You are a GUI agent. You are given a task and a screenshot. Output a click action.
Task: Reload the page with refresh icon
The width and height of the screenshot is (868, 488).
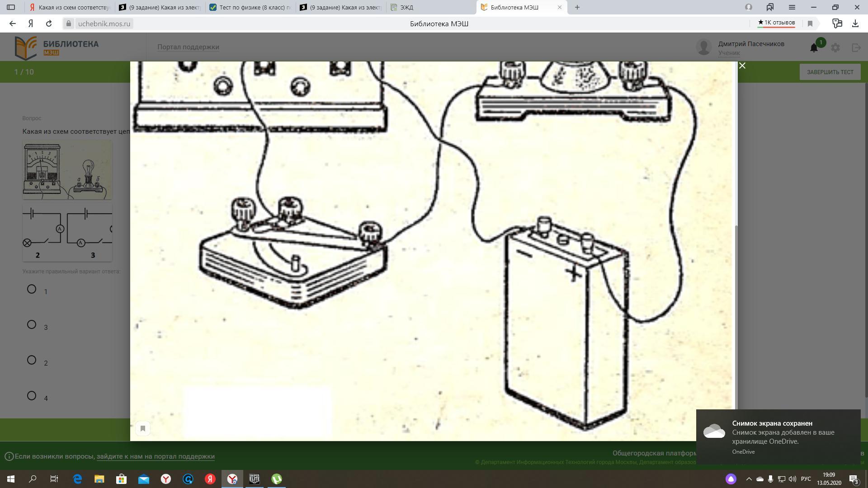point(49,23)
